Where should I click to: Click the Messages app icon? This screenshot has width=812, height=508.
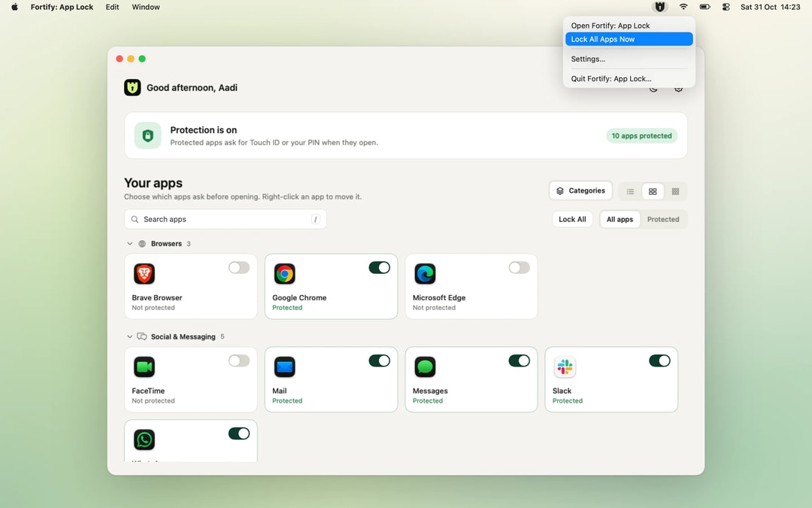coord(425,367)
